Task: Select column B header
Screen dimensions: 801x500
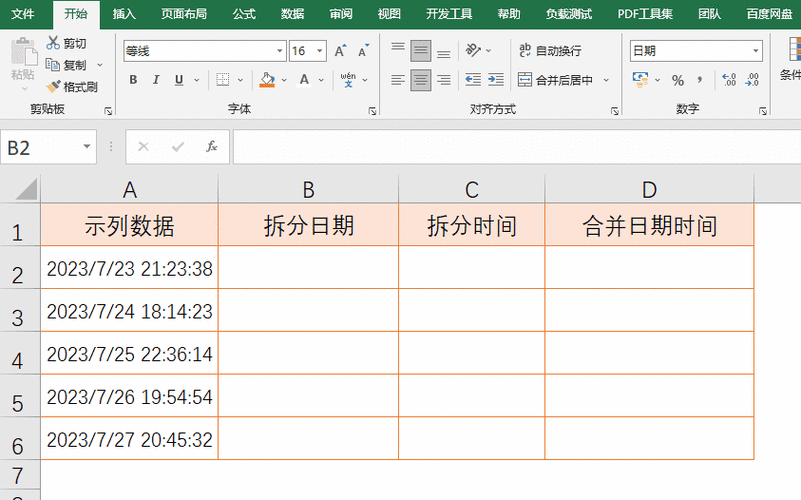Action: [308, 189]
